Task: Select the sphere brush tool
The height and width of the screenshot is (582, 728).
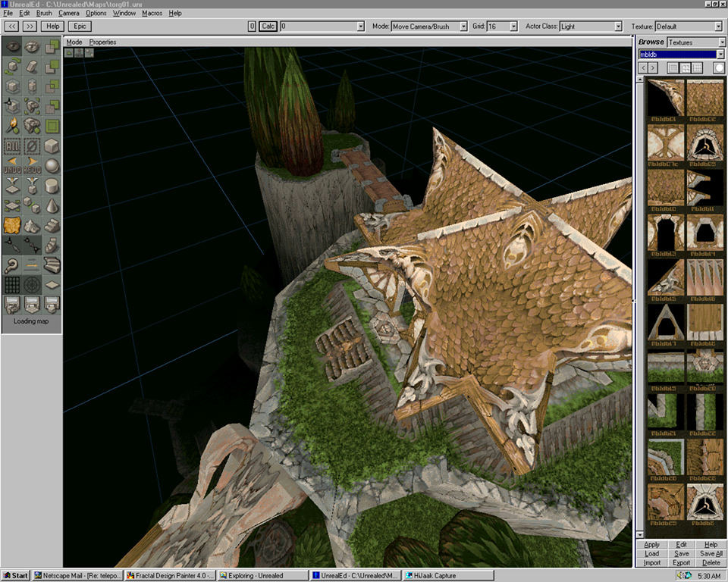Action: (x=52, y=165)
